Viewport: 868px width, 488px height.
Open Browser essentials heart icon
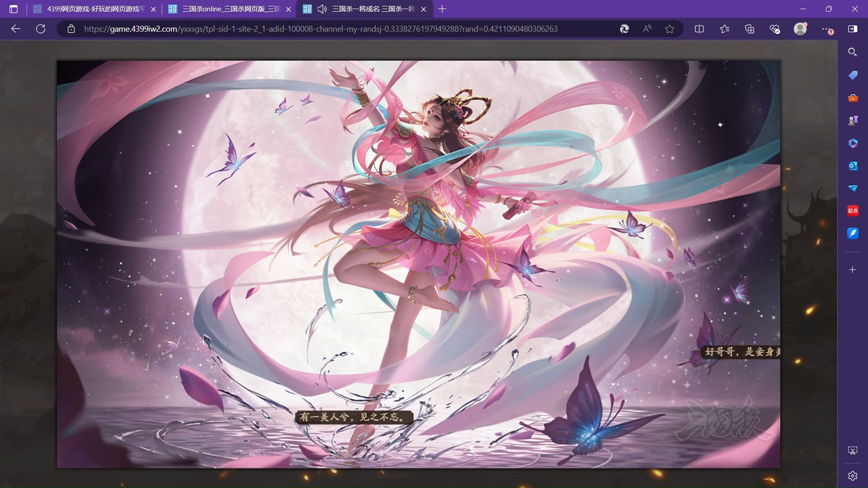(774, 29)
